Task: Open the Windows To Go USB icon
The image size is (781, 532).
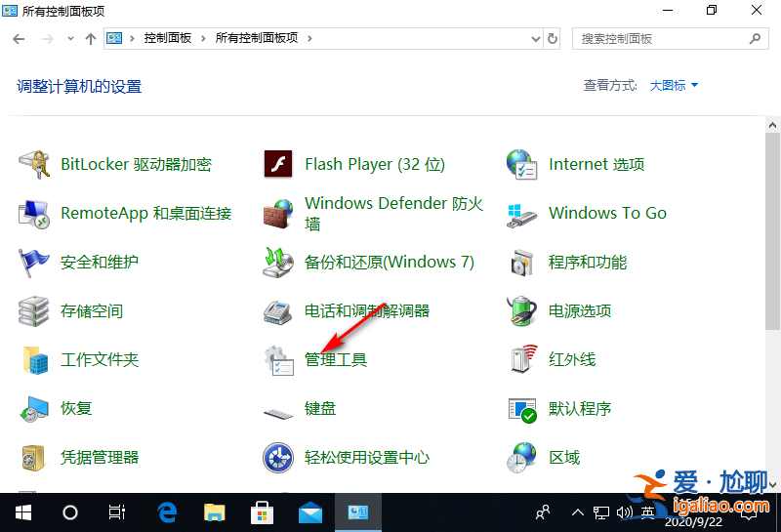Action: [x=521, y=216]
